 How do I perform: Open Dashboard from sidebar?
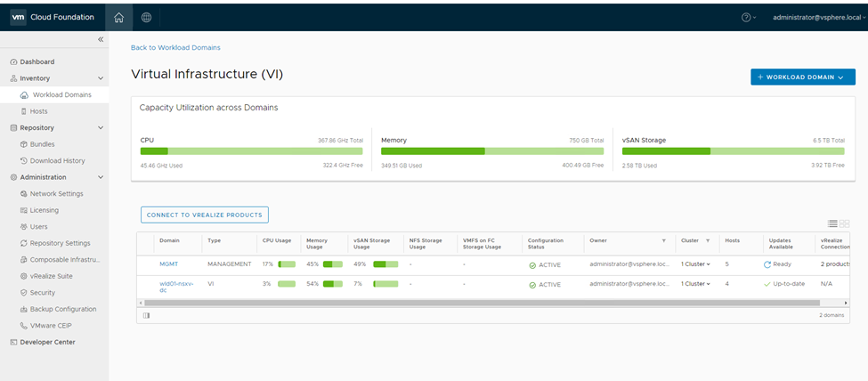(x=37, y=62)
